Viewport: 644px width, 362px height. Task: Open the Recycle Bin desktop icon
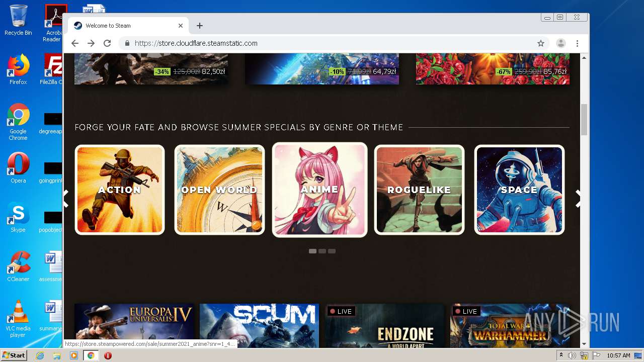(x=18, y=21)
